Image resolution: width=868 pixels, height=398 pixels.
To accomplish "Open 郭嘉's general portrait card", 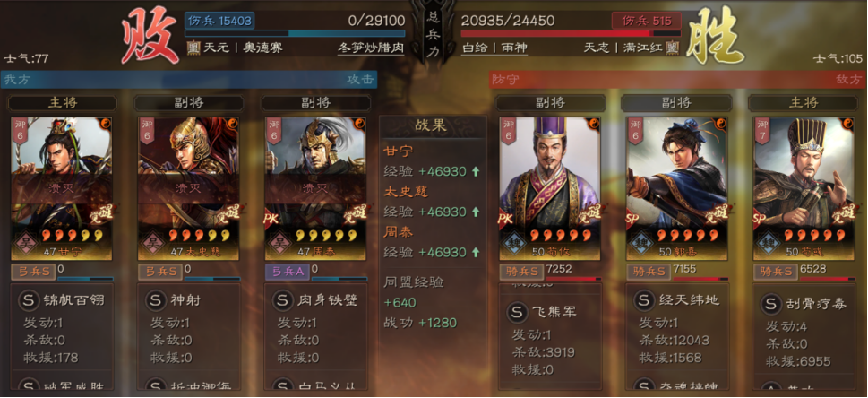I will point(676,188).
